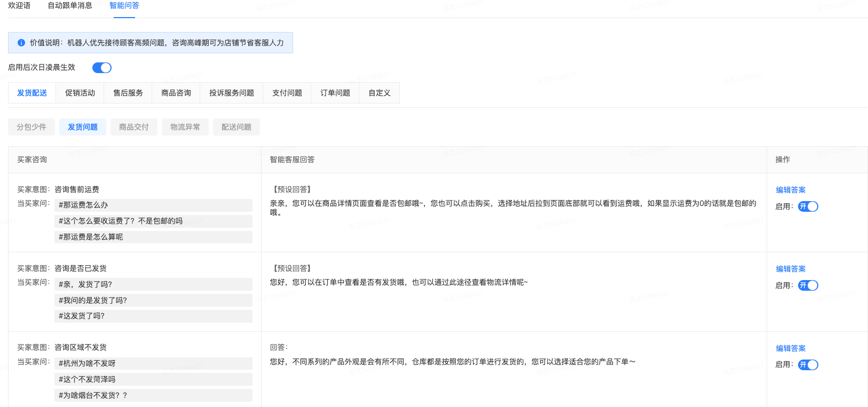Open the 售后服务 category tab
Image resolution: width=868 pixels, height=407 pixels.
pyautogui.click(x=128, y=93)
